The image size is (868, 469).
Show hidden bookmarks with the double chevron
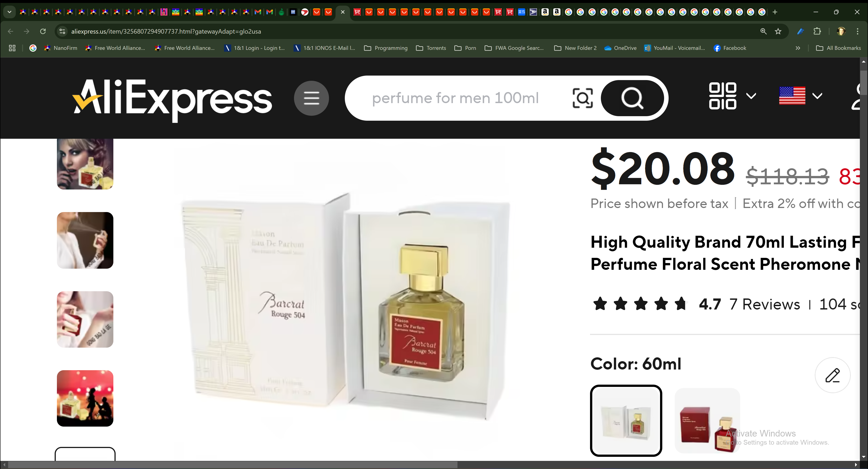[798, 48]
